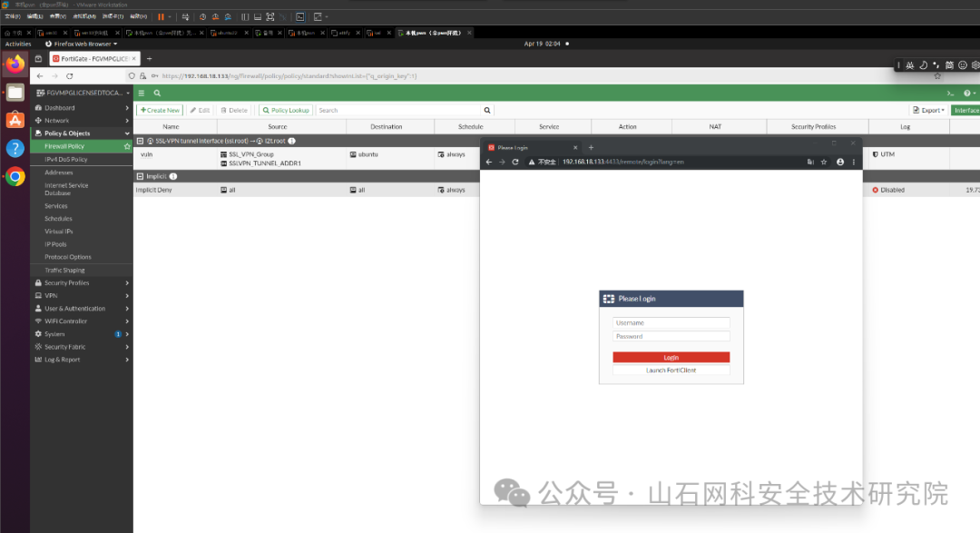Open the FGVMPGLICENSEDTOCA device dropdown
This screenshot has height=533, width=980.
pos(82,93)
